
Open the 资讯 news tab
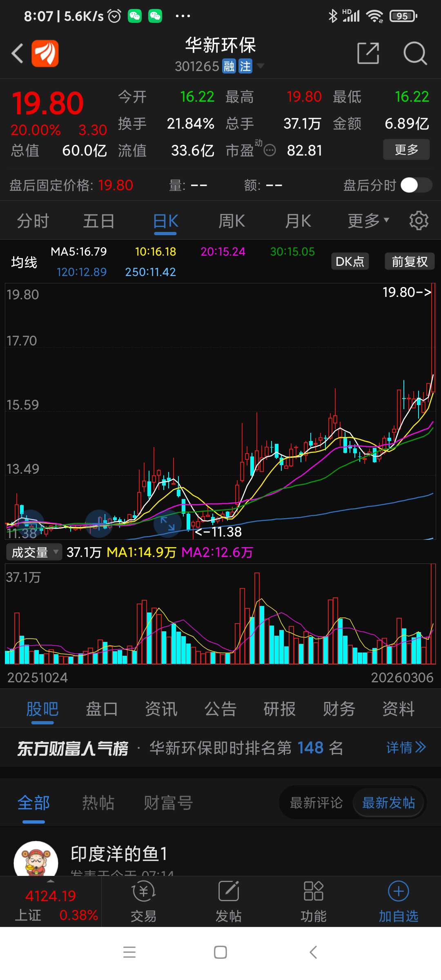(x=161, y=709)
